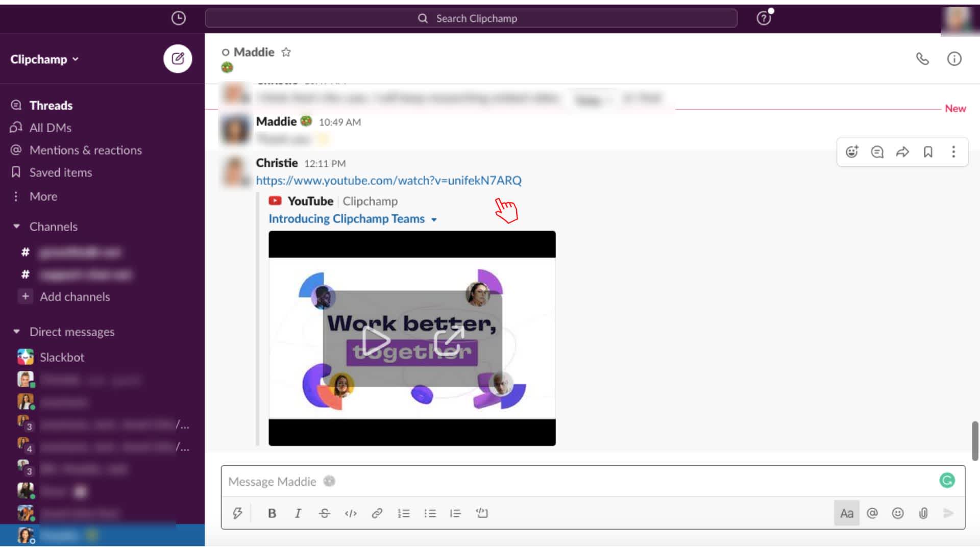Click the Search Clipchamp field
980x551 pixels.
pyautogui.click(x=471, y=18)
